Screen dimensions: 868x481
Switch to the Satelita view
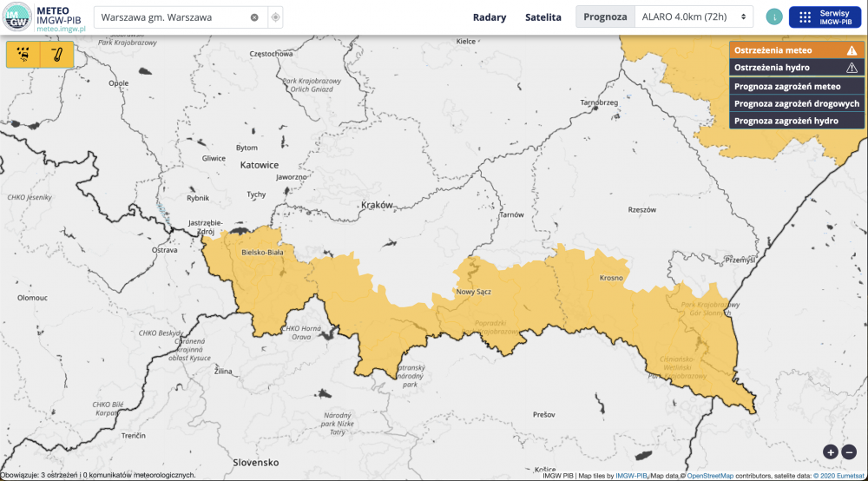(542, 17)
